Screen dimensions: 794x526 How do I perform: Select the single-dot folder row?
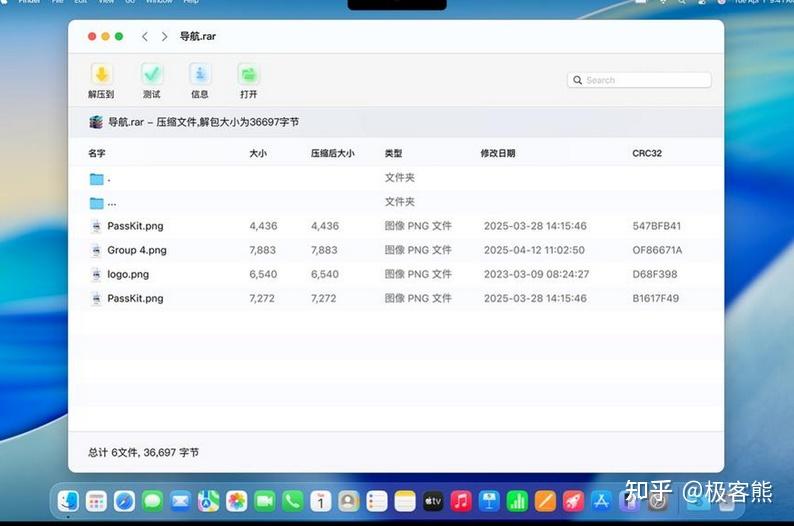pos(395,178)
